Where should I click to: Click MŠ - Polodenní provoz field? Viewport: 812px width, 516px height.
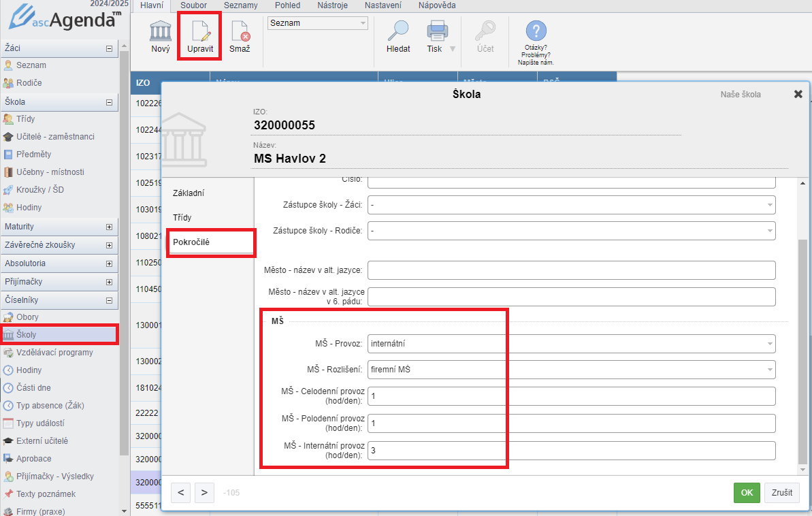tap(571, 423)
